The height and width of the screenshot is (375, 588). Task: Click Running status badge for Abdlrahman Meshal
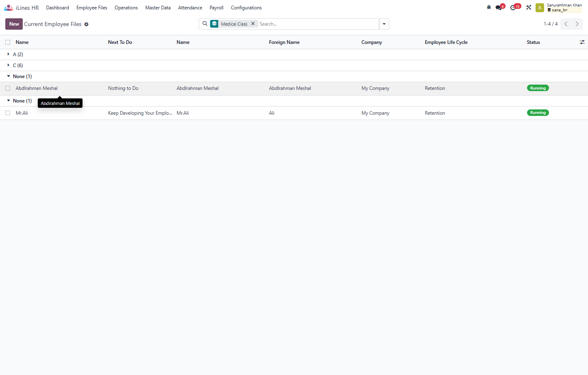538,88
